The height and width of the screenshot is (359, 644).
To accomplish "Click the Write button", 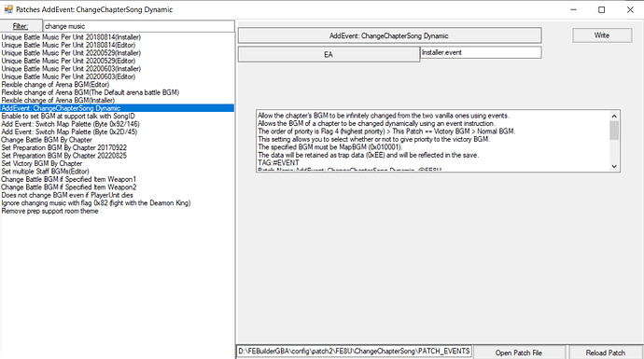I will (602, 35).
